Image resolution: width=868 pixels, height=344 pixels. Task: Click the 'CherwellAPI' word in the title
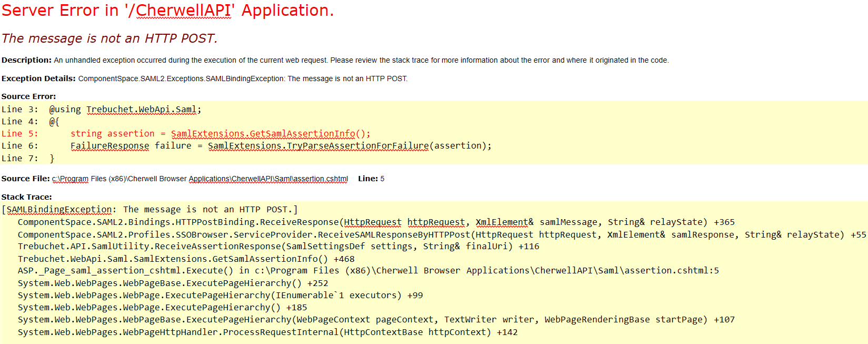[x=183, y=11]
